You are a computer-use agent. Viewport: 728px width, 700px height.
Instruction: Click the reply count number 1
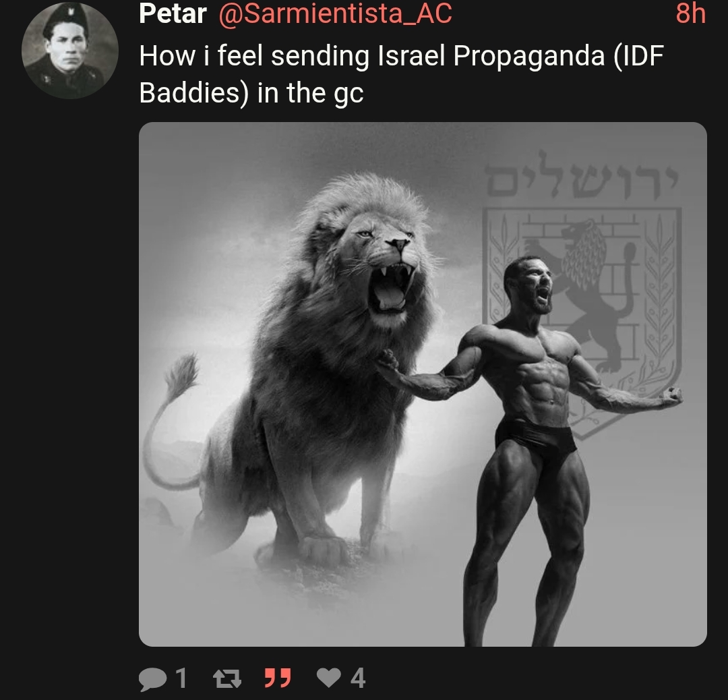(x=181, y=678)
